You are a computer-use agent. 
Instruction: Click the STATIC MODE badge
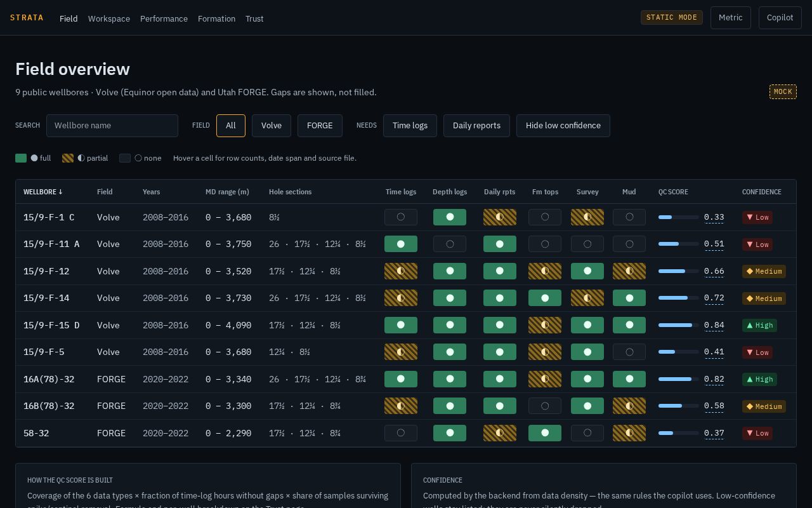[x=672, y=18]
